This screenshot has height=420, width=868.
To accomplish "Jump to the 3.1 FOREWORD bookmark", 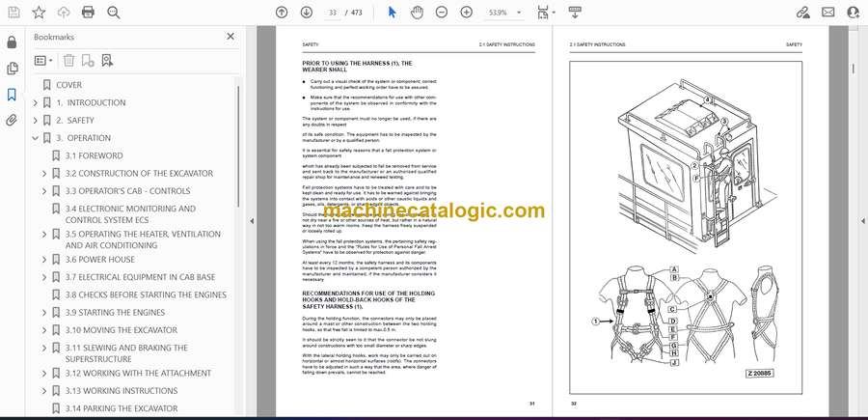I will tap(94, 155).
